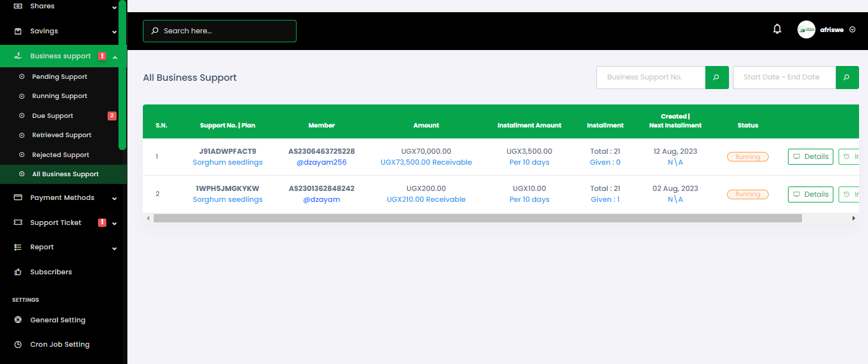This screenshot has height=364, width=868.
Task: Click the Running status of 1WPH5JMGKYKW
Action: [x=748, y=194]
